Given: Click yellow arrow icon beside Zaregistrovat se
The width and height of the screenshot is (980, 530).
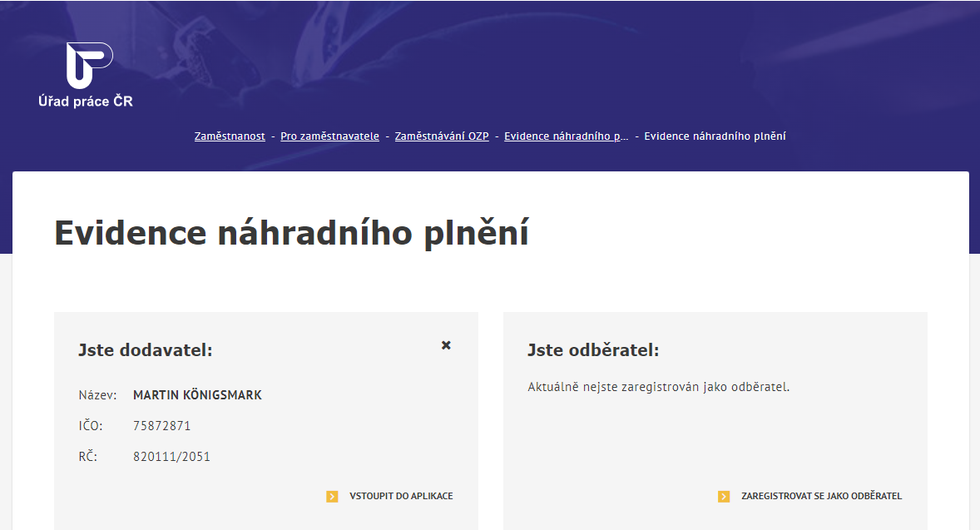Looking at the screenshot, I should tap(724, 496).
